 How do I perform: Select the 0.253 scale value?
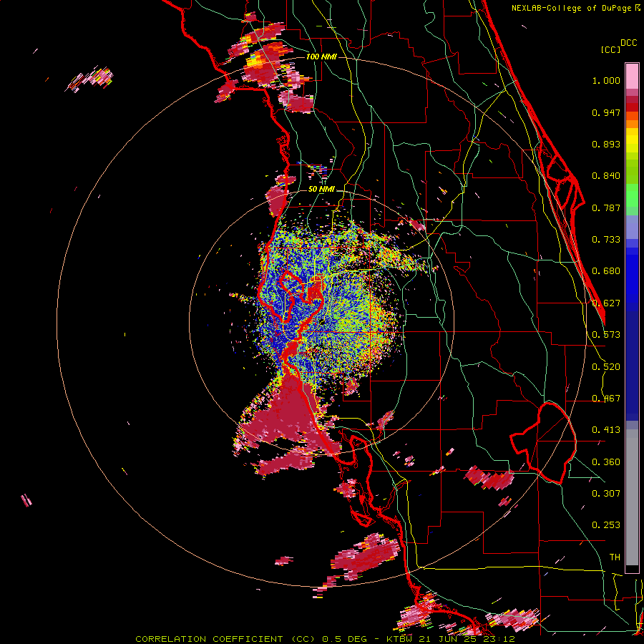[606, 525]
